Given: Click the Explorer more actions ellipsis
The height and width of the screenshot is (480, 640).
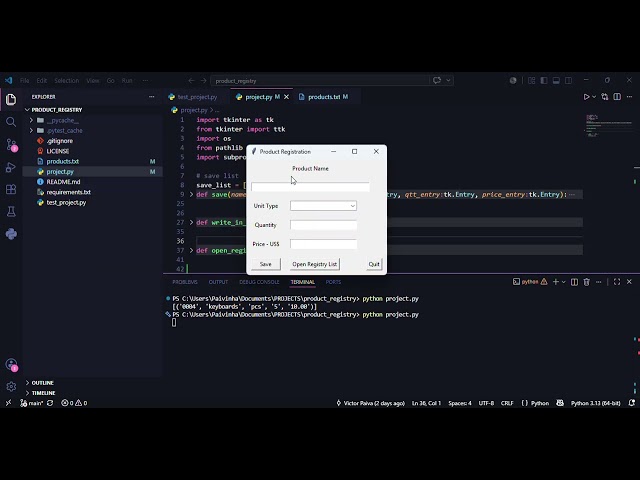Looking at the screenshot, I should (x=151, y=97).
